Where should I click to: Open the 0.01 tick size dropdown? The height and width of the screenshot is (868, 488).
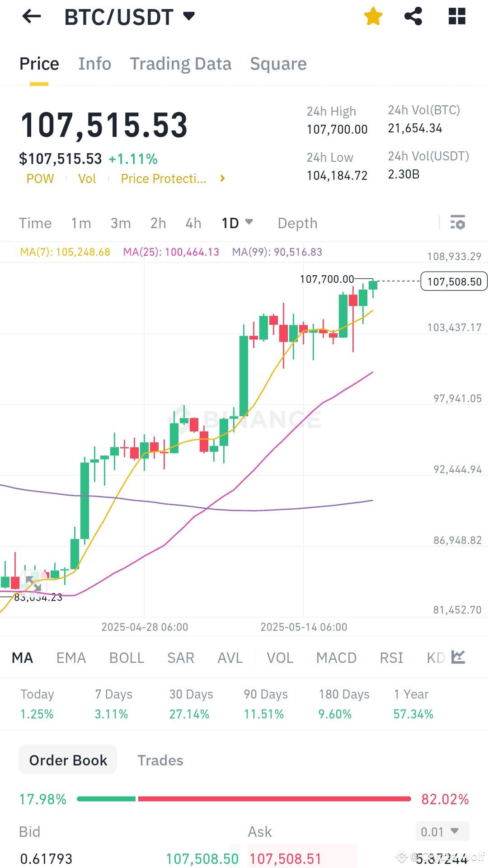point(441,830)
